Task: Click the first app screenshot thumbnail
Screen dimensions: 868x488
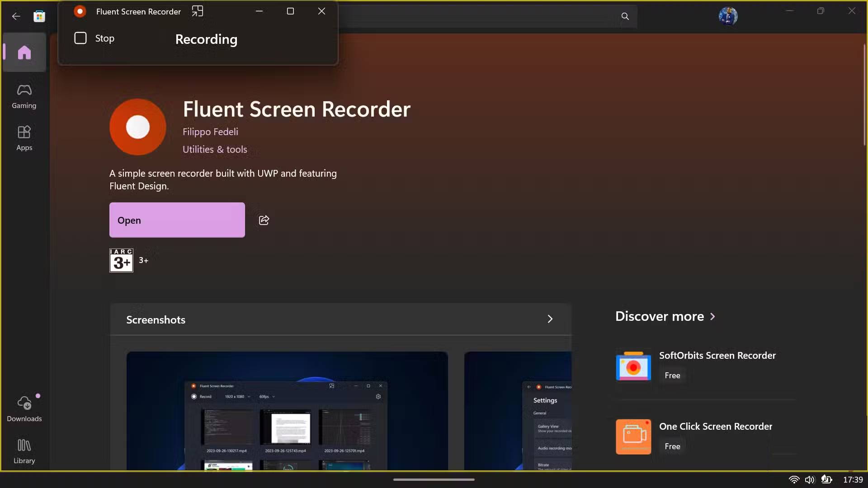Action: click(x=287, y=411)
